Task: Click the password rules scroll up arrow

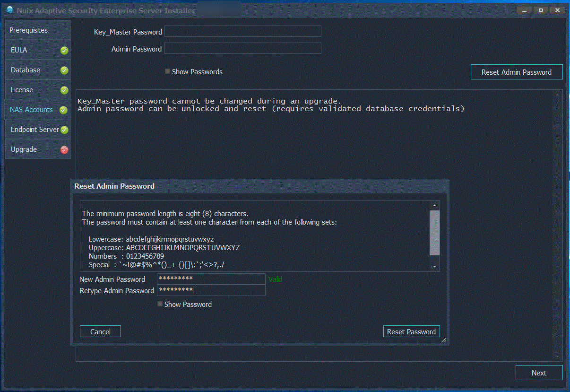Action: click(434, 205)
